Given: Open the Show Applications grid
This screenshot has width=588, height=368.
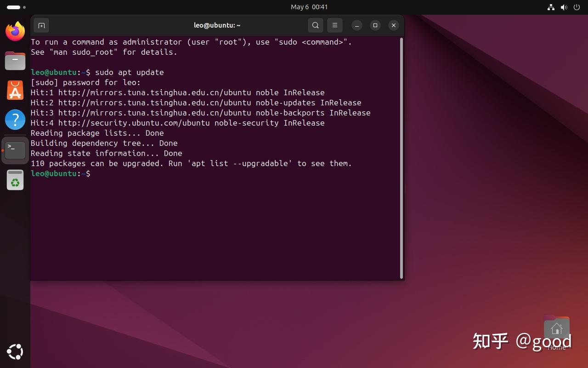Looking at the screenshot, I should [15, 351].
